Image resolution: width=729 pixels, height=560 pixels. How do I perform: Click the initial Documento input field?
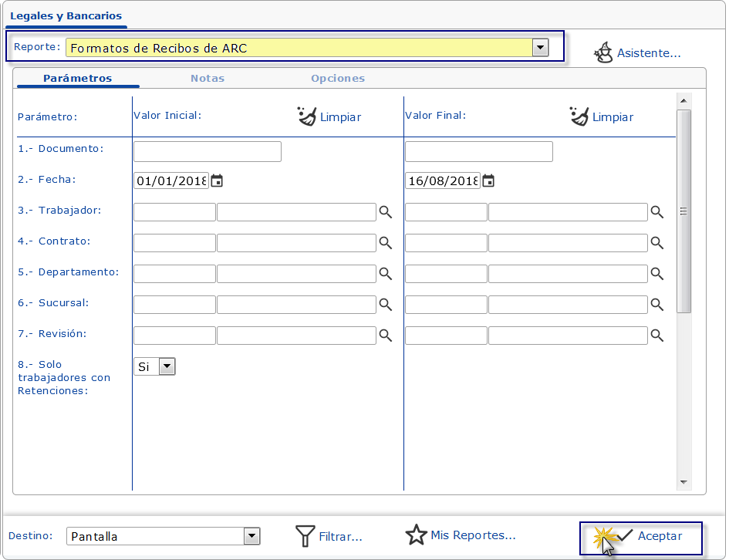click(207, 151)
